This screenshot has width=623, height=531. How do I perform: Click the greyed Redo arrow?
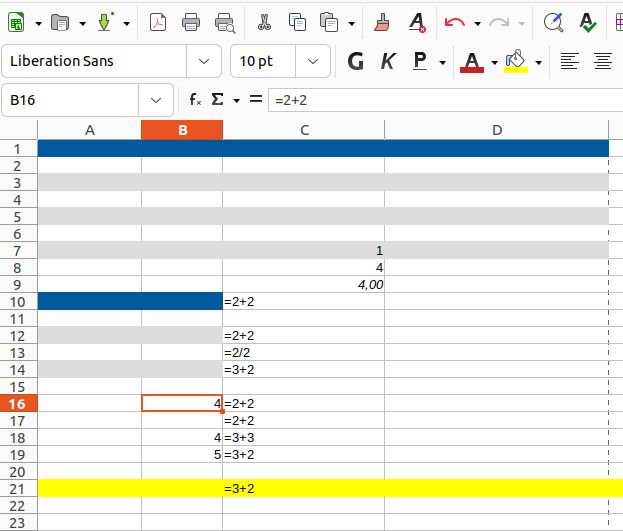(499, 23)
